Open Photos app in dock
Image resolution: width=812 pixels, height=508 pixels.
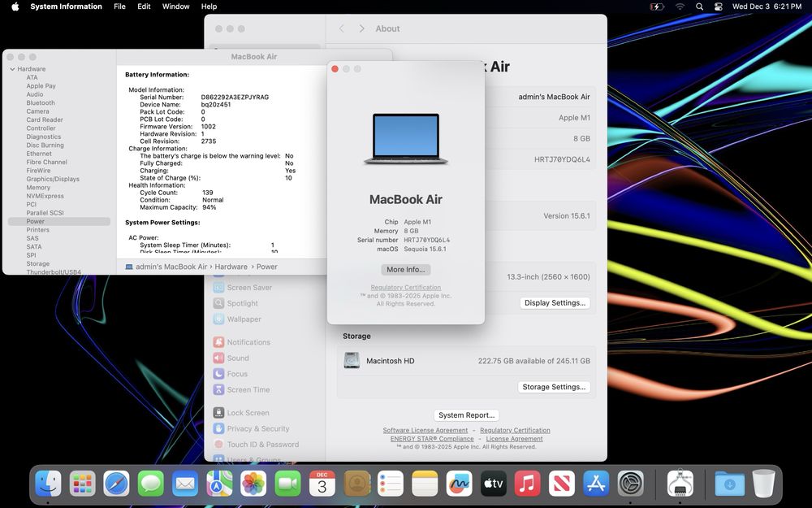point(253,484)
